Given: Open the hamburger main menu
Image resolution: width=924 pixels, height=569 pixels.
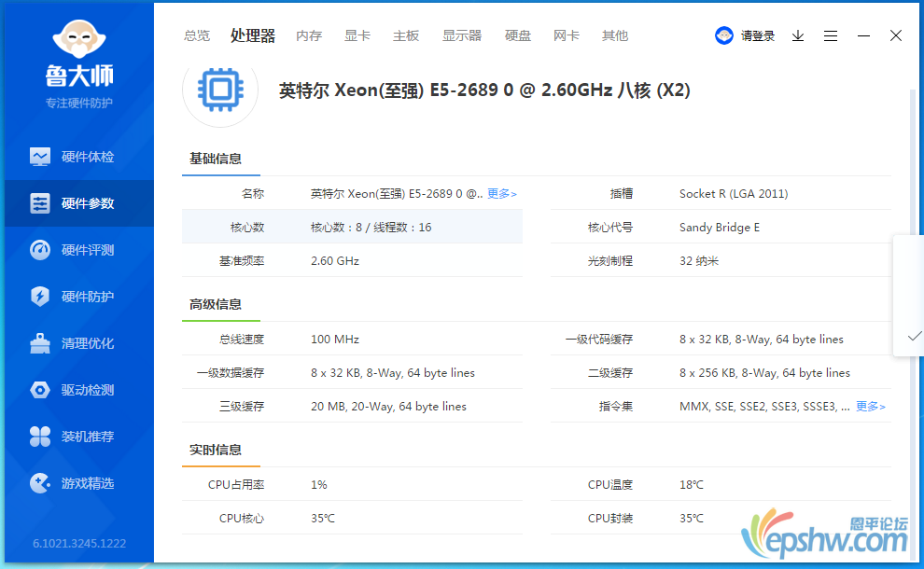Looking at the screenshot, I should click(831, 36).
